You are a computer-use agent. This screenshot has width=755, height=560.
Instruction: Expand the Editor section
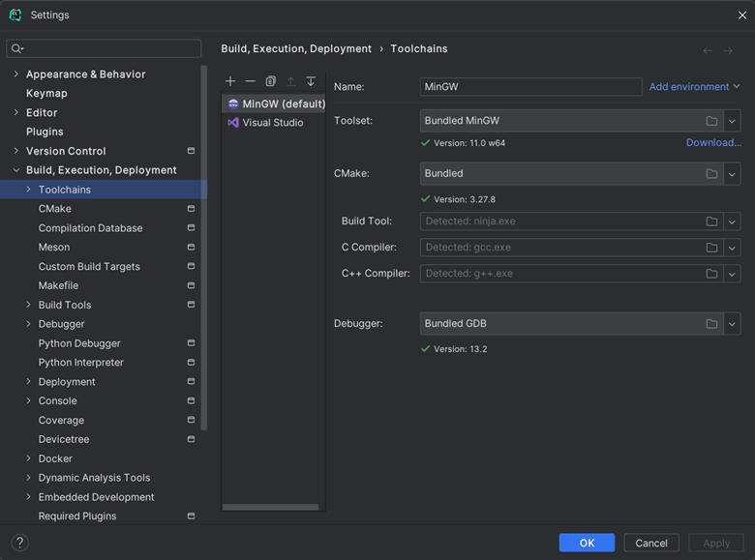[x=16, y=112]
